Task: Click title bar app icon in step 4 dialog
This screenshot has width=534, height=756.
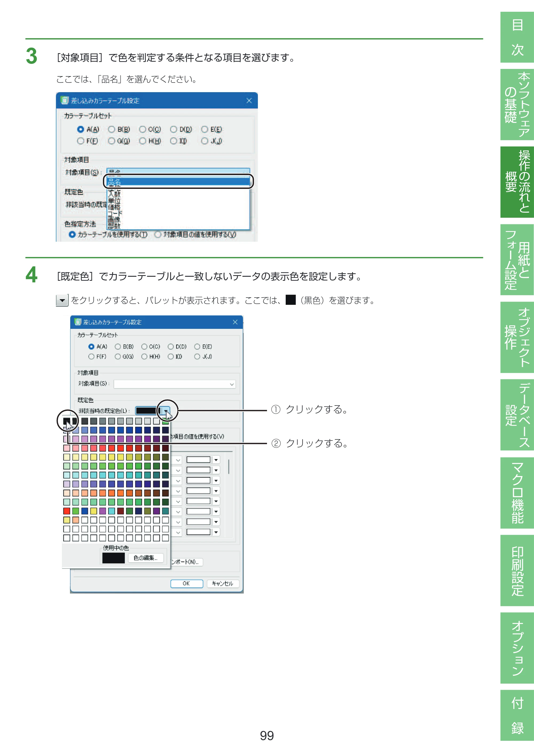Action: pyautogui.click(x=78, y=322)
